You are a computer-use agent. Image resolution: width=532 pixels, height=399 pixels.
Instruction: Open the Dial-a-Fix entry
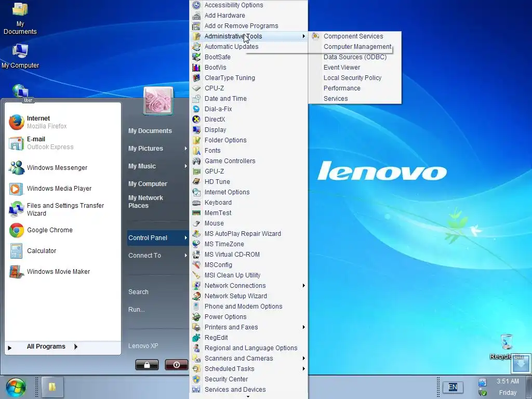click(249, 109)
